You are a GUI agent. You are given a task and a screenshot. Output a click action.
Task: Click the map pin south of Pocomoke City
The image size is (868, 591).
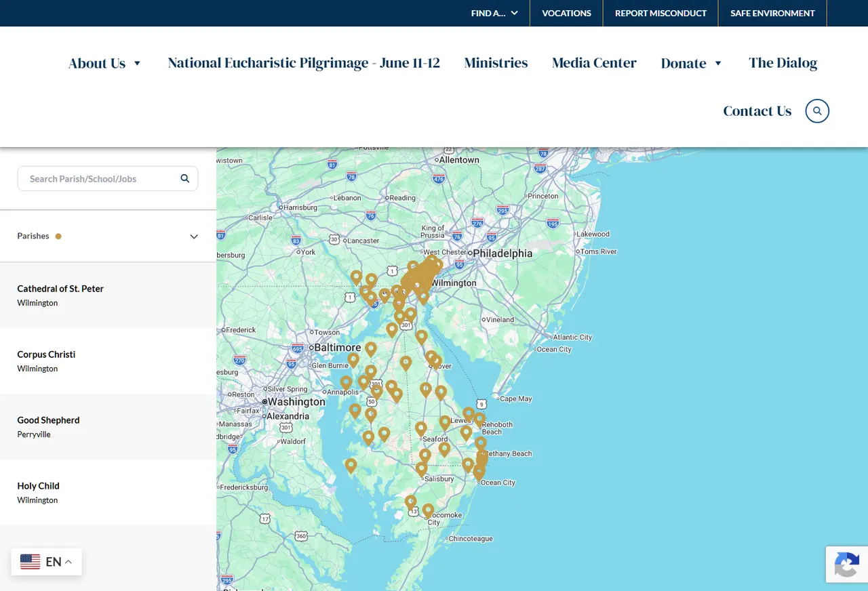click(x=428, y=510)
